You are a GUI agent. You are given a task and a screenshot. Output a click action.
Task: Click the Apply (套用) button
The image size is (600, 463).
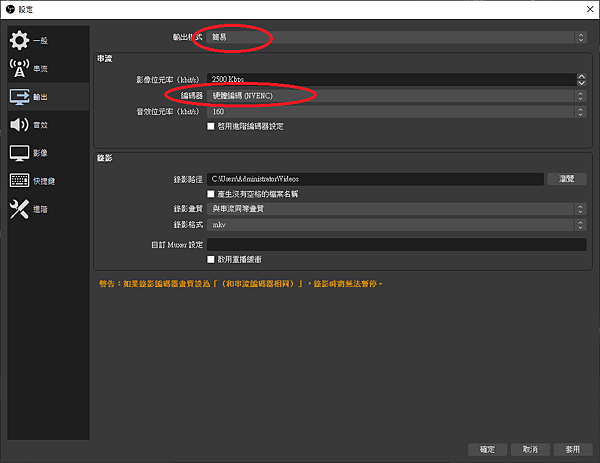pyautogui.click(x=573, y=449)
